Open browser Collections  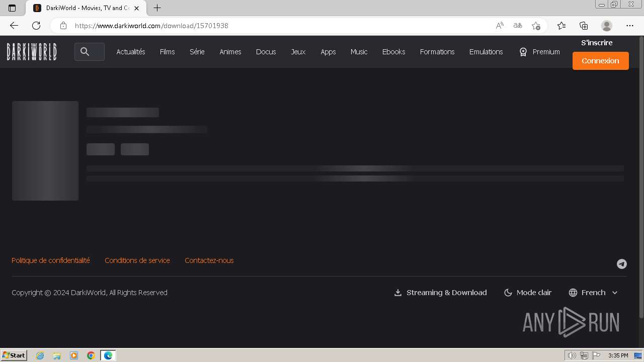(584, 26)
